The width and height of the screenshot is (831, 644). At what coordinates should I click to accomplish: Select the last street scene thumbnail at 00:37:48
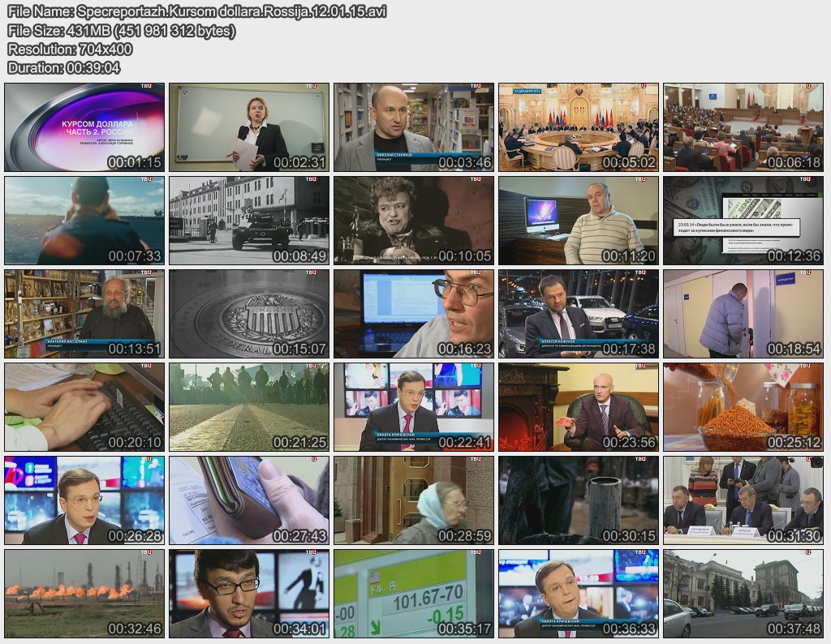[743, 593]
